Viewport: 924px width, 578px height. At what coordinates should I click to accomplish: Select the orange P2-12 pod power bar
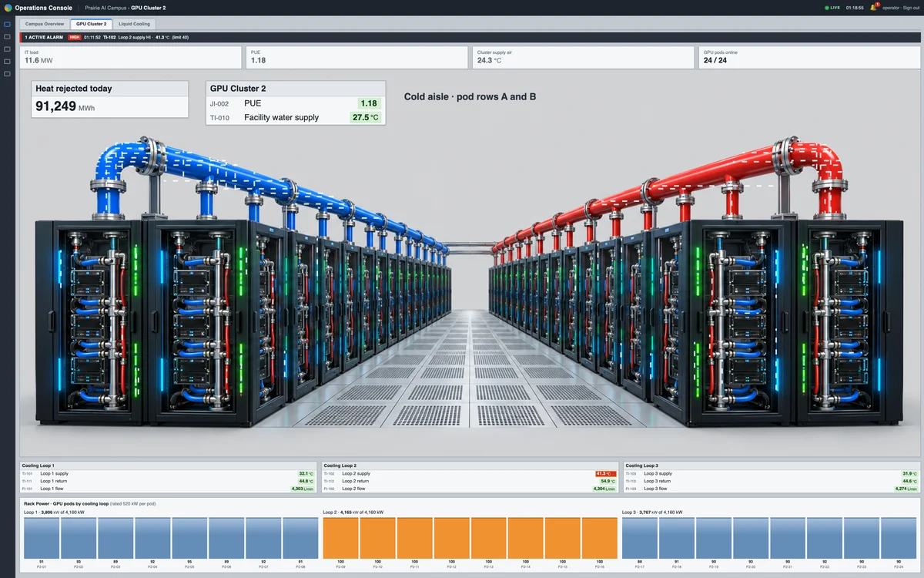451,538
